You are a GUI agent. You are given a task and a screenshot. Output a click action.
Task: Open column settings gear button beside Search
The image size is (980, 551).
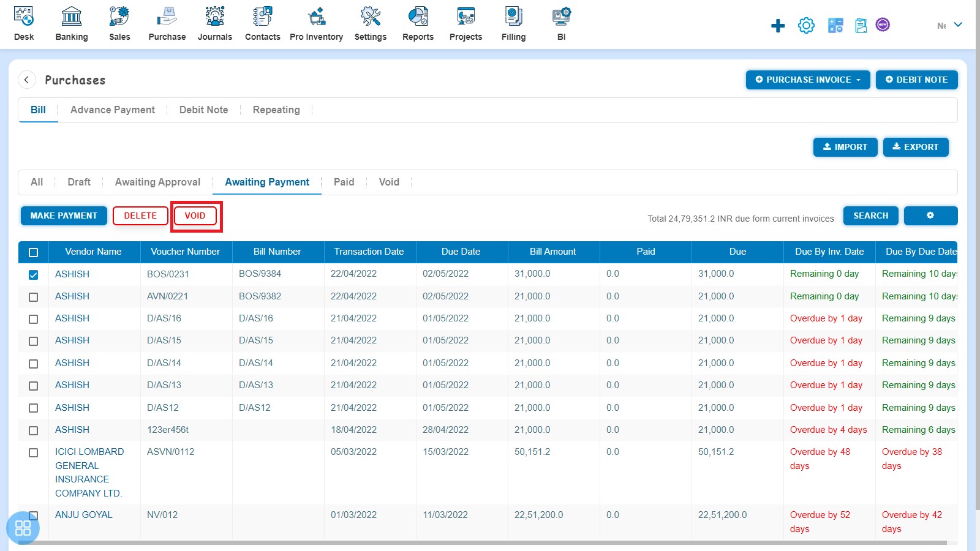tap(930, 216)
